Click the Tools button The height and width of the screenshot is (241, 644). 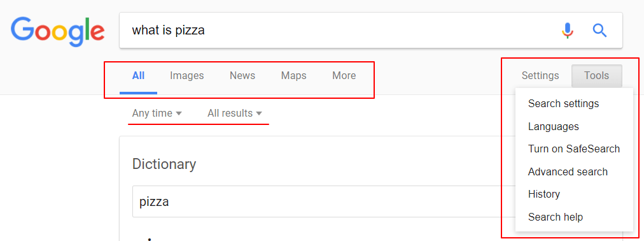click(597, 76)
